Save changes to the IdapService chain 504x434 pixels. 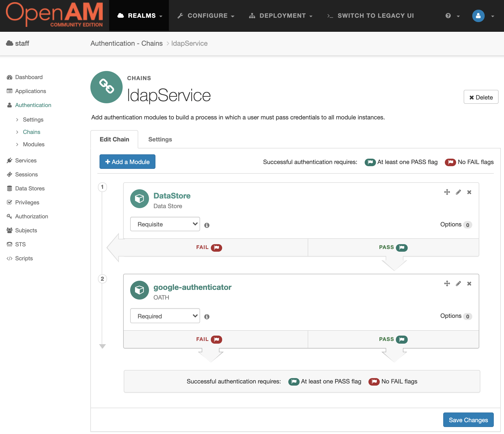pos(468,420)
